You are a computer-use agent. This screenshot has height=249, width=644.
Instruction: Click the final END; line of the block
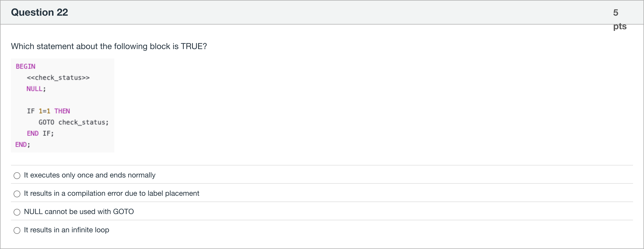[x=23, y=144]
